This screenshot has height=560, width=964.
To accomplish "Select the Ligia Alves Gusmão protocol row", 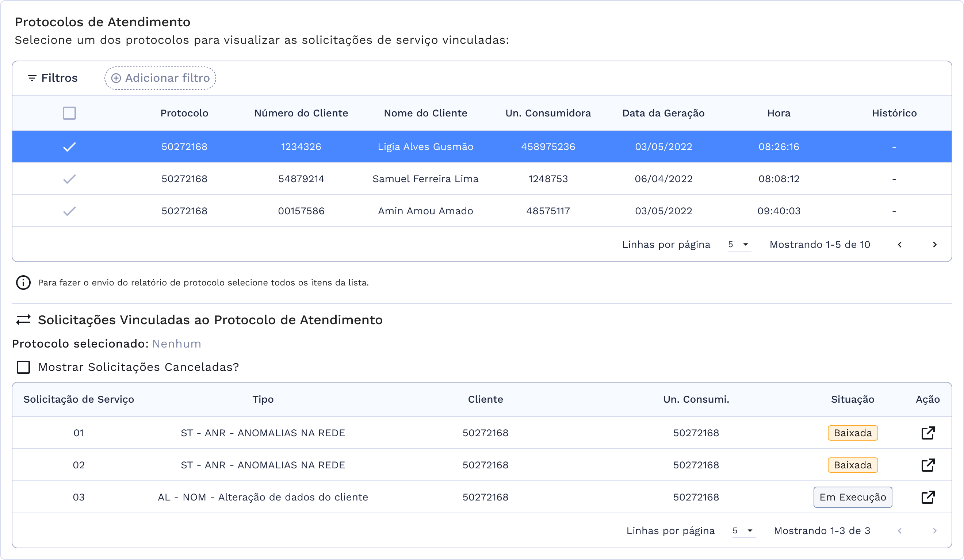I will coord(425,147).
